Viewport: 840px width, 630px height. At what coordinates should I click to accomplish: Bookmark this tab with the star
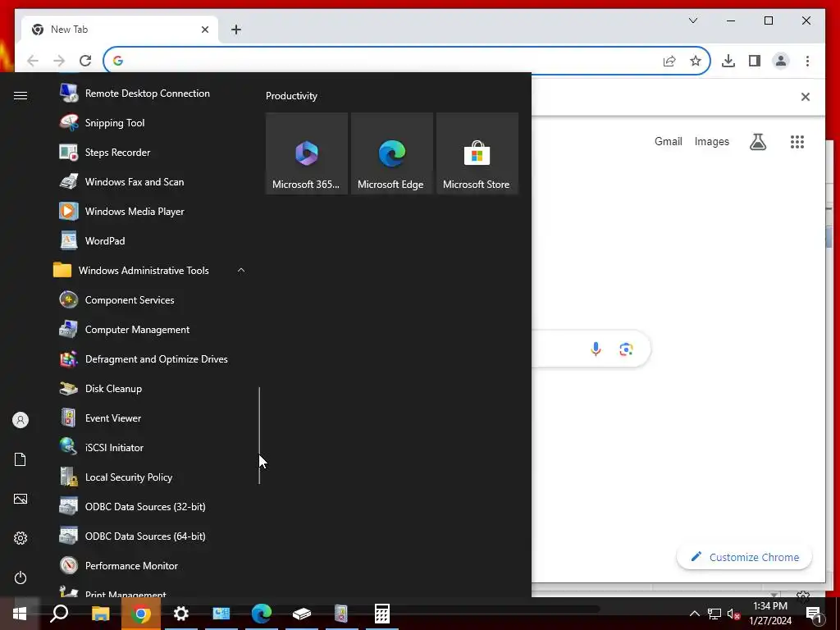pyautogui.click(x=696, y=61)
